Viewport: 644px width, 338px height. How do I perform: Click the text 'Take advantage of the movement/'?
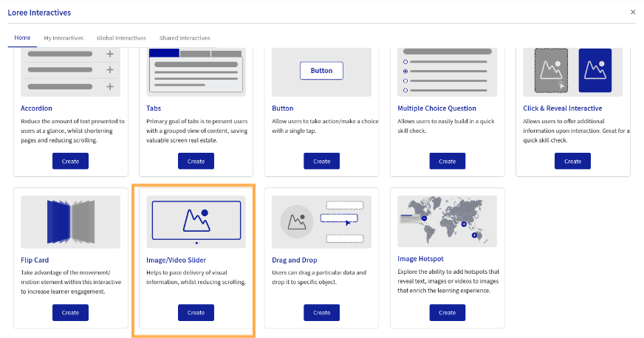pos(65,273)
